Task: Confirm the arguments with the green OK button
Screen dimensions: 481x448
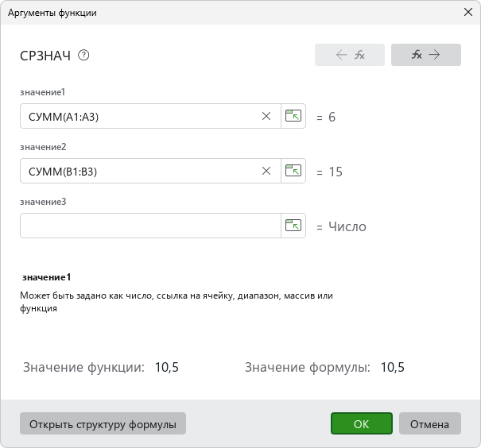Action: (x=362, y=423)
